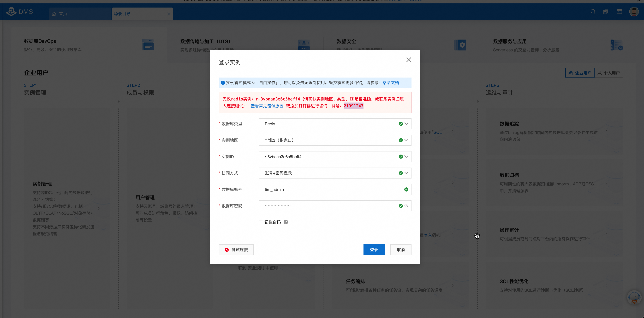Click the help question mark next to 记住密码

pos(286,222)
